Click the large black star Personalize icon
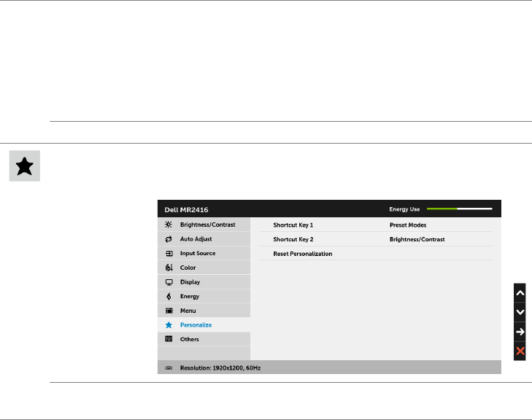 click(24, 166)
